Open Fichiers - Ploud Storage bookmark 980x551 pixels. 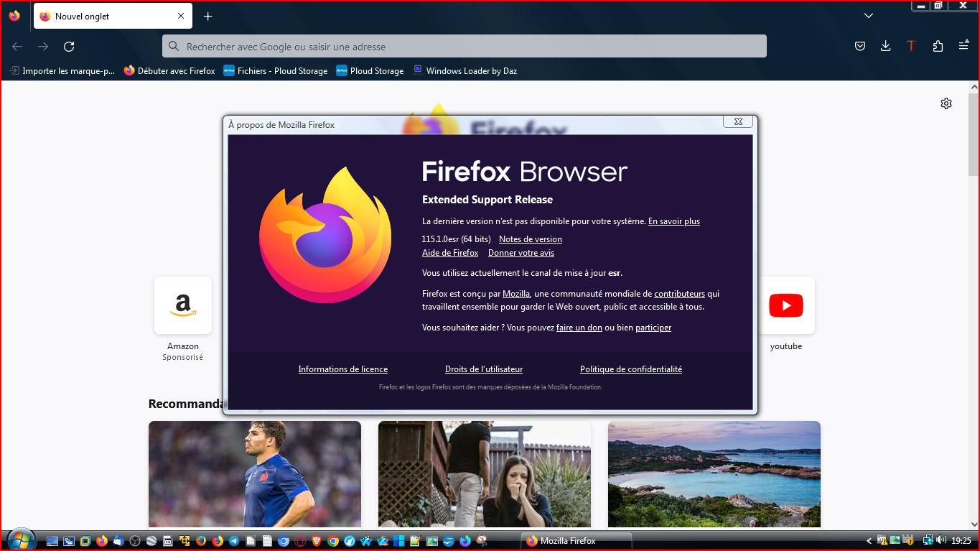pos(276,70)
